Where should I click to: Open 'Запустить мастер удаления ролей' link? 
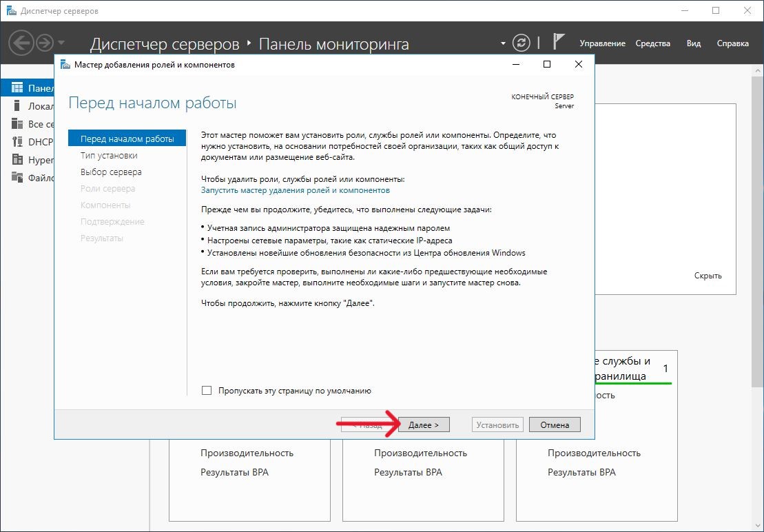pyautogui.click(x=295, y=190)
